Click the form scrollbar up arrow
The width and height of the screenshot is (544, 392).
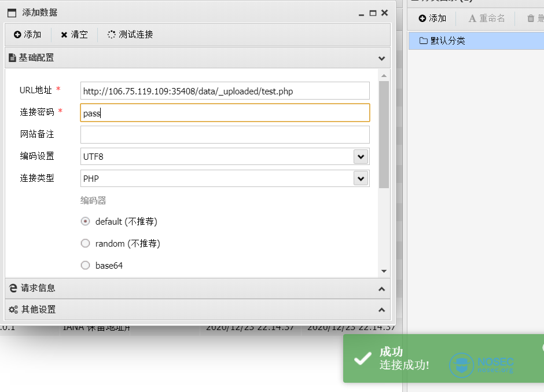[x=384, y=76]
